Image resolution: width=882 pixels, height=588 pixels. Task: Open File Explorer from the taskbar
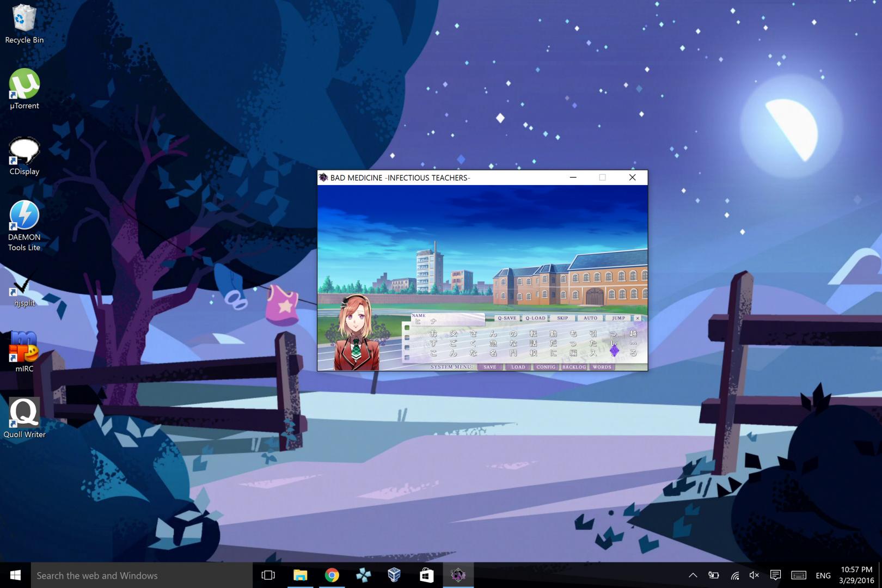(300, 575)
